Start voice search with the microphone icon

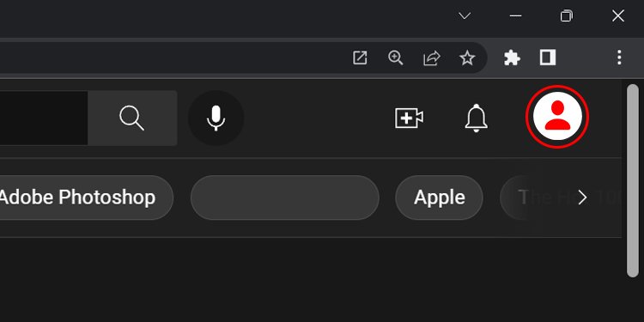[x=216, y=118]
